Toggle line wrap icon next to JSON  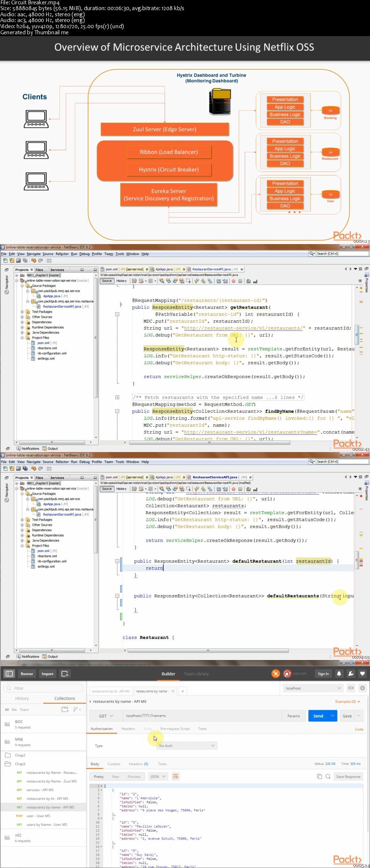coord(175,777)
